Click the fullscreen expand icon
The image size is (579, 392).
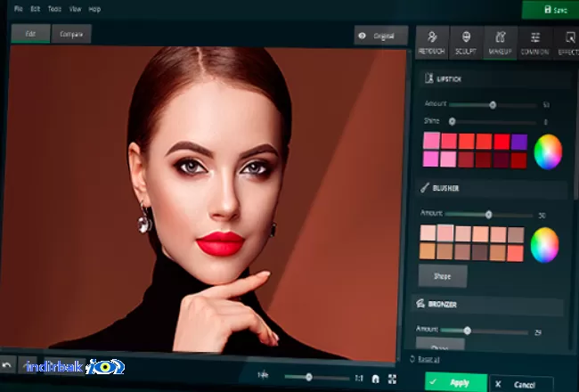pyautogui.click(x=392, y=379)
